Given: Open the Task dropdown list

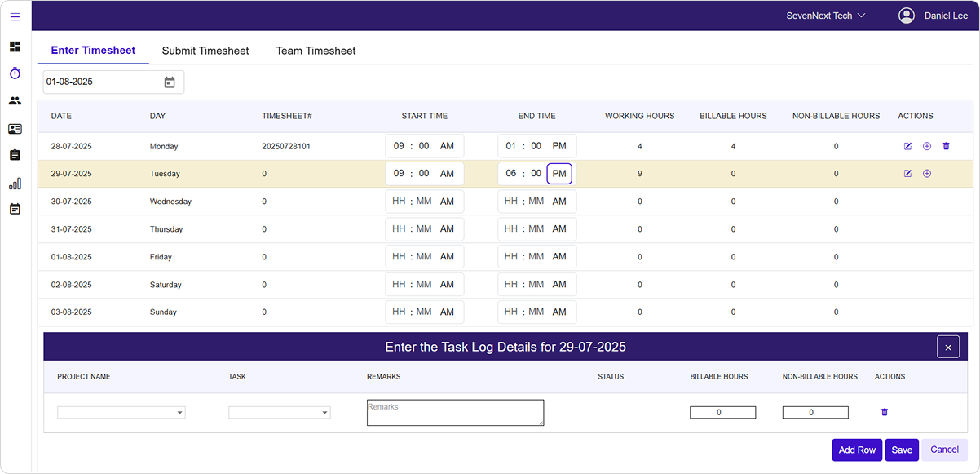Looking at the screenshot, I should pyautogui.click(x=280, y=413).
